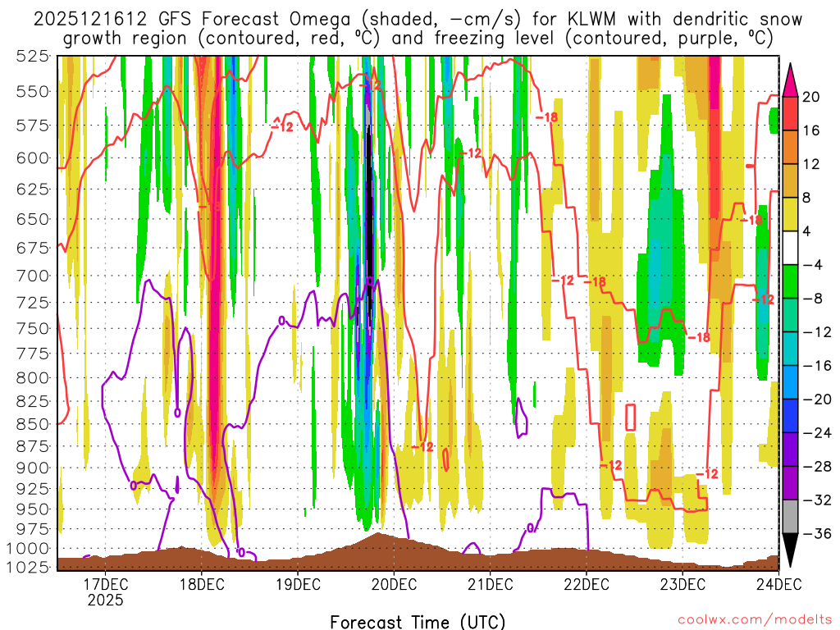840x630 pixels.
Task: Select the 17DEC time axis label
Action: click(106, 584)
